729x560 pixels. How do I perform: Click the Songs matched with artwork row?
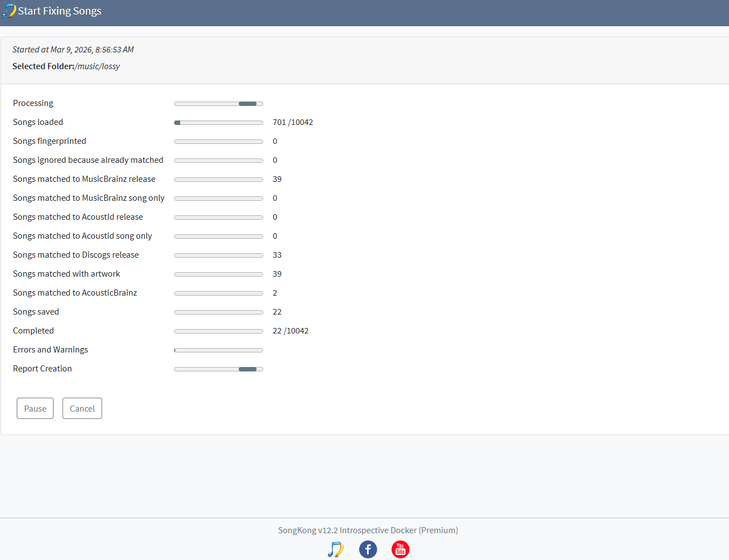(x=66, y=273)
